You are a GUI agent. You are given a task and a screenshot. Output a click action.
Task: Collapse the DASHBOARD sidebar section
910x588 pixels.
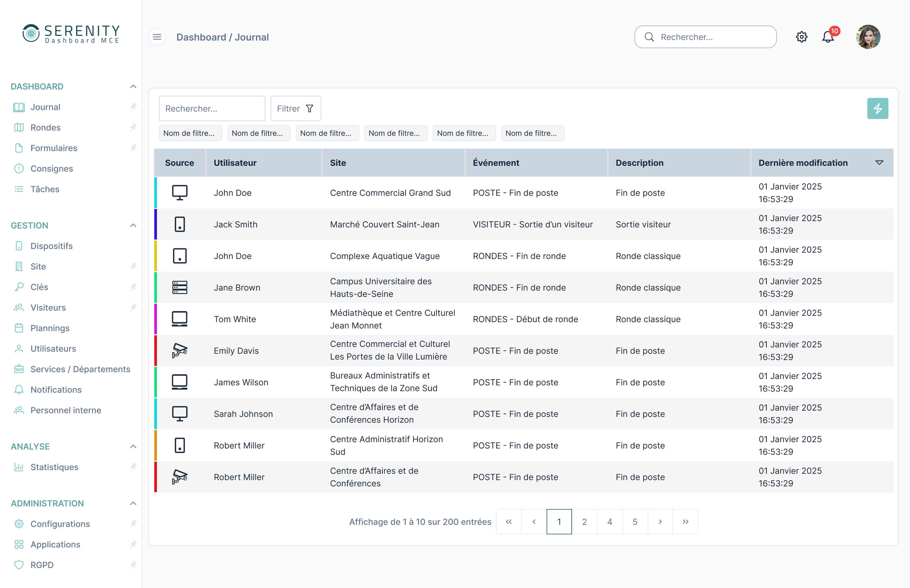pyautogui.click(x=133, y=87)
